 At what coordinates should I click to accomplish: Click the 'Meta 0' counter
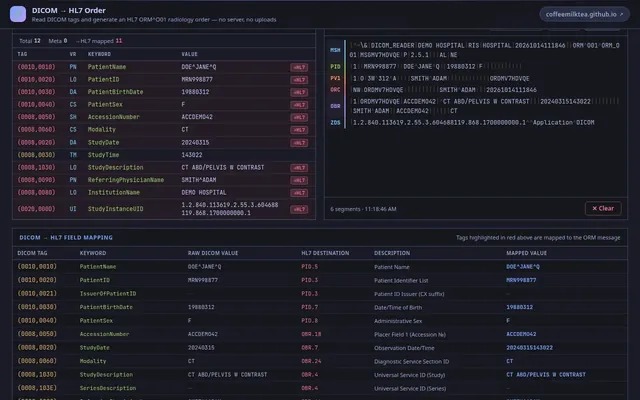coord(58,41)
